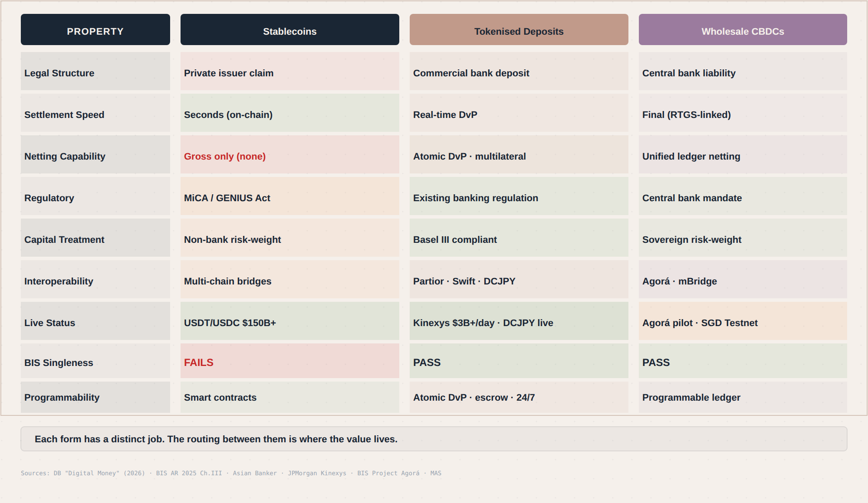Select the Private issuer claim cell
The width and height of the screenshot is (868, 503).
(x=290, y=71)
